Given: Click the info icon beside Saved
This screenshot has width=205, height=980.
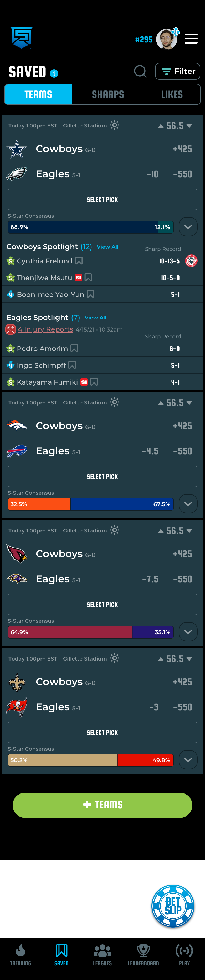Looking at the screenshot, I should pos(54,73).
